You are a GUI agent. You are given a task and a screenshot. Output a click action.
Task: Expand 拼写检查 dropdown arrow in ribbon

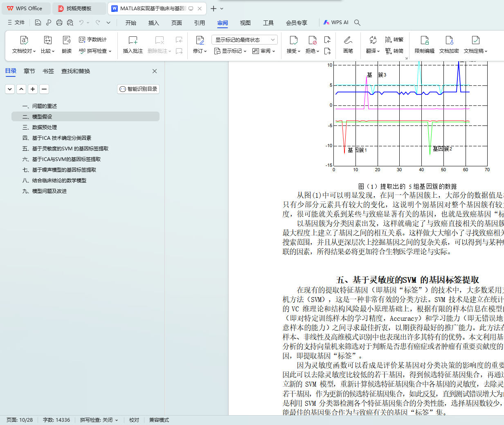coord(110,51)
